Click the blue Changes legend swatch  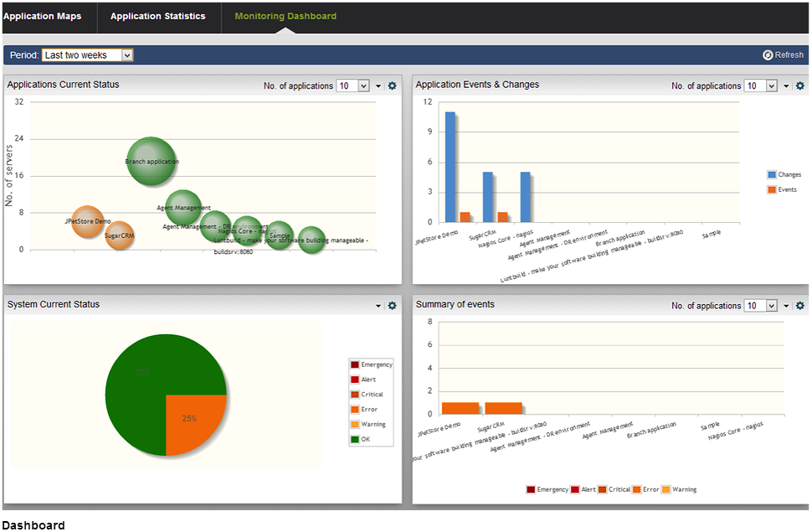tap(772, 175)
